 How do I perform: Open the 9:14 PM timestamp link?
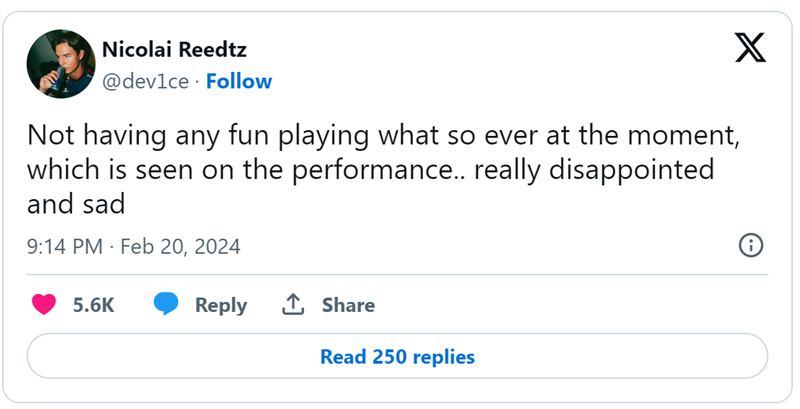coord(65,247)
